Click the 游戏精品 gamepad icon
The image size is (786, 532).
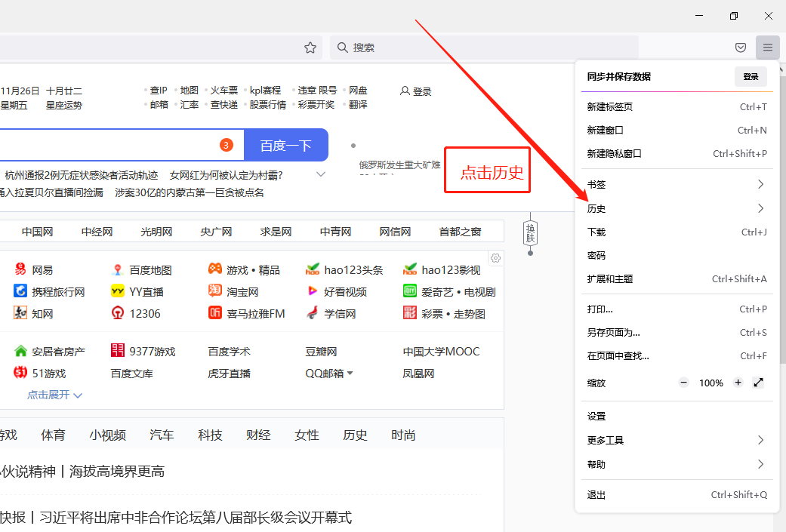(215, 269)
